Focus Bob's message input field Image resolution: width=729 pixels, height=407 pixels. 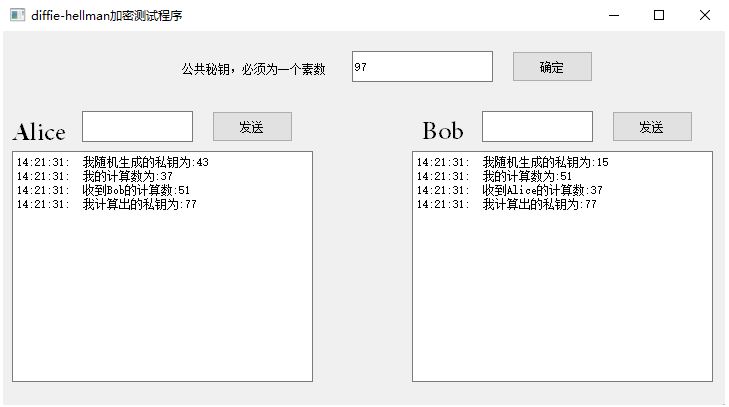pos(537,126)
